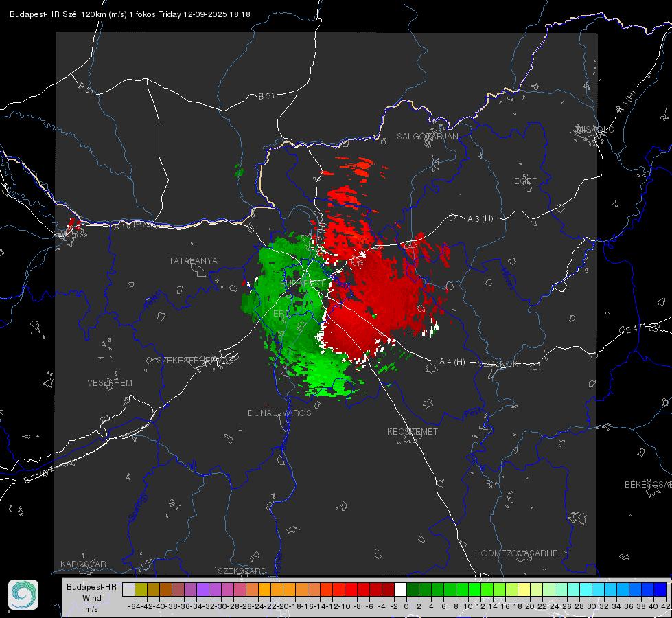Pick the yellow 18–20 m/s legend swatch
Image resolution: width=672 pixels, height=618 pixels.
pyautogui.click(x=524, y=589)
